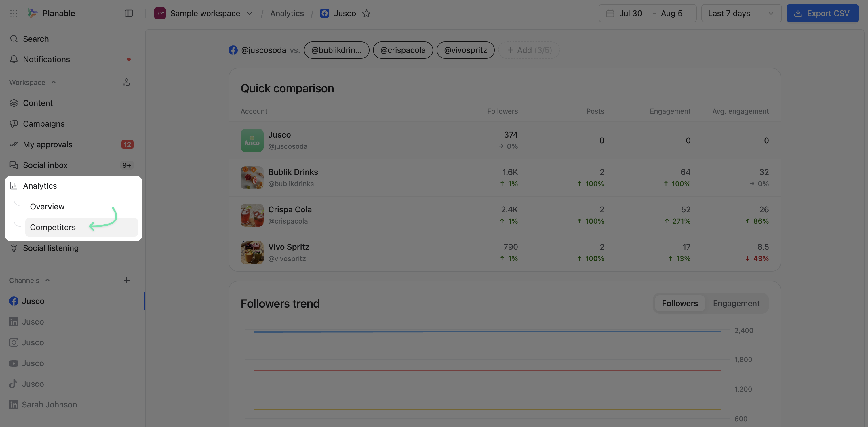This screenshot has width=868, height=427.
Task: Add a channel with plus icon
Action: click(x=126, y=280)
